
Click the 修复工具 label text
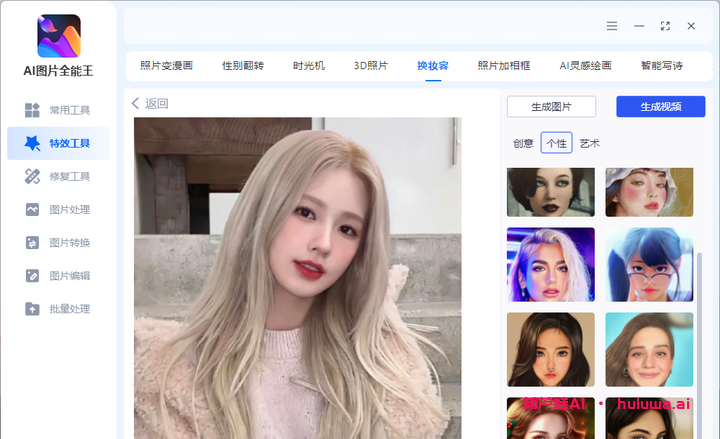(70, 176)
